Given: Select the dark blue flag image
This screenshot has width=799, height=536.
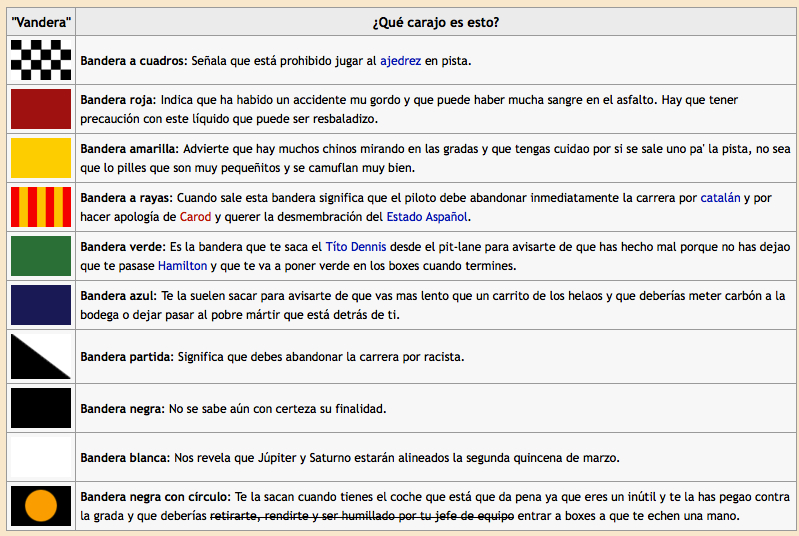Looking at the screenshot, I should click(40, 305).
